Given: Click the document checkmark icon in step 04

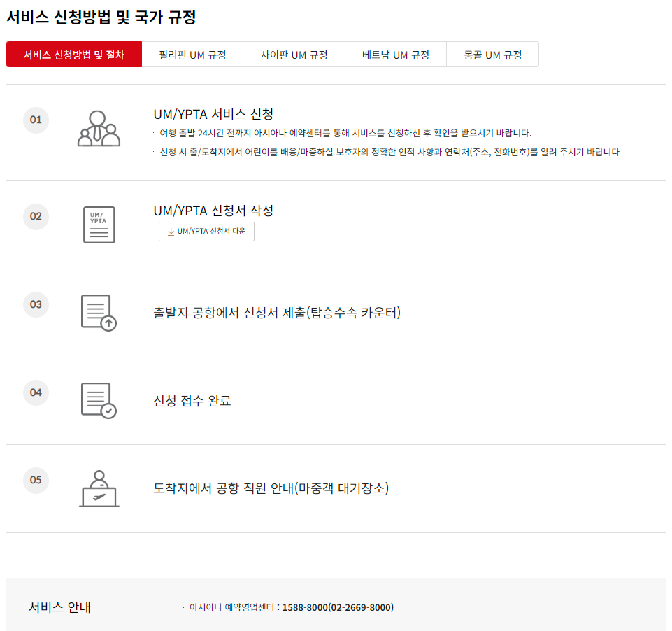Looking at the screenshot, I should pos(99,401).
